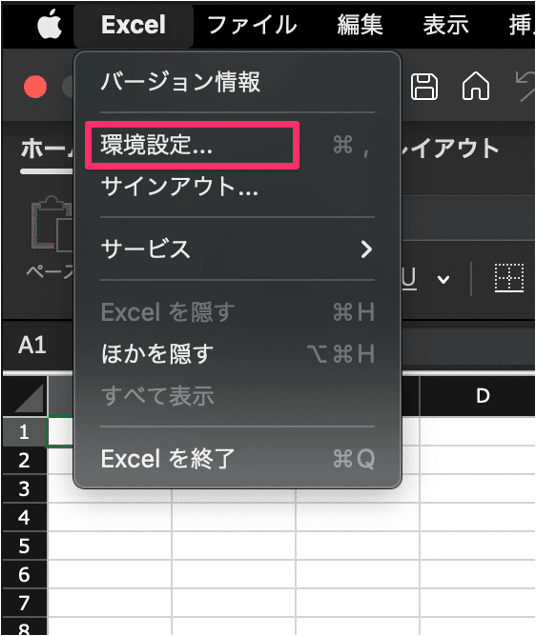
Task: Choose ほかを隠す menu entry
Action: (x=237, y=354)
